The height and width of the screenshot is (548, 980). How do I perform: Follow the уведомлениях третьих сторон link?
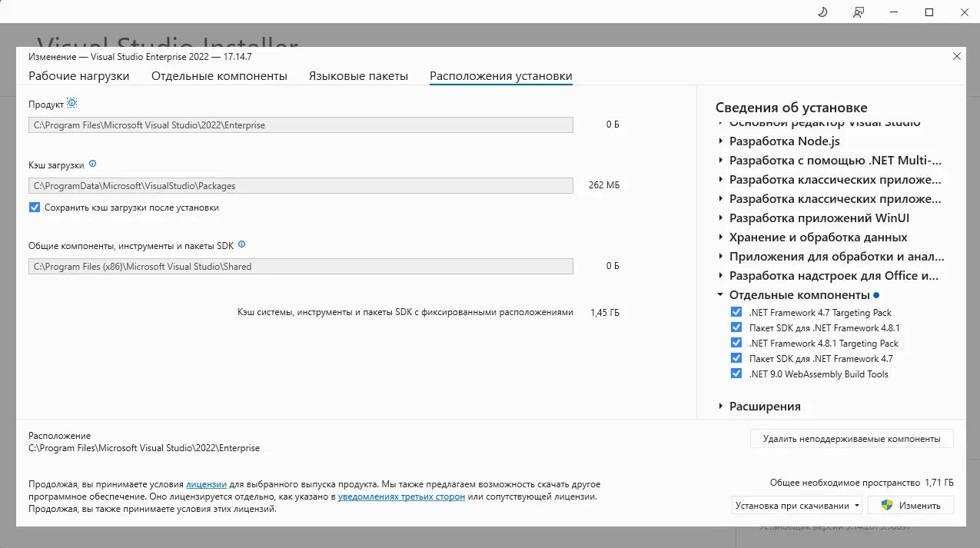click(x=403, y=496)
